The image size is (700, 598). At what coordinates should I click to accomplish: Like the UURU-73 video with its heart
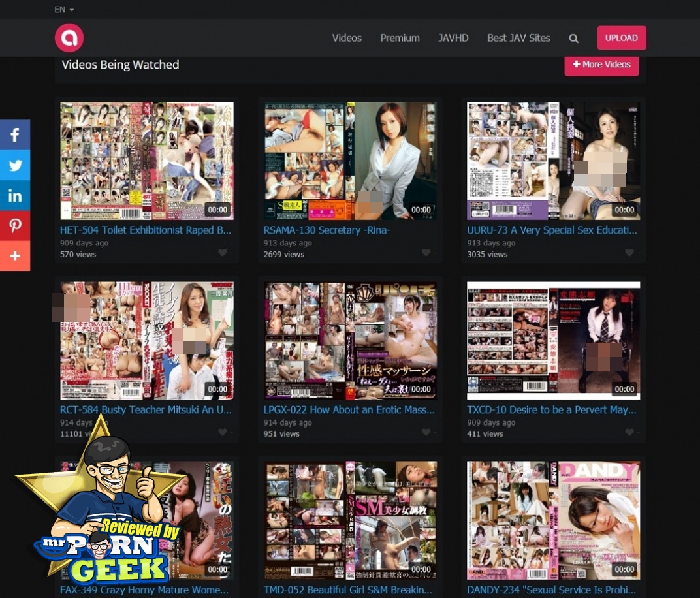click(629, 253)
